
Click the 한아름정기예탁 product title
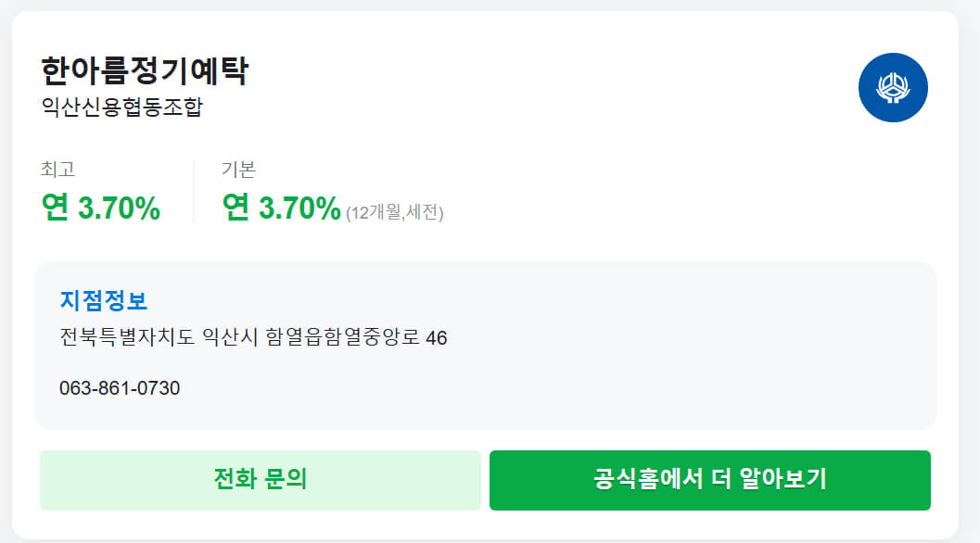(x=145, y=71)
